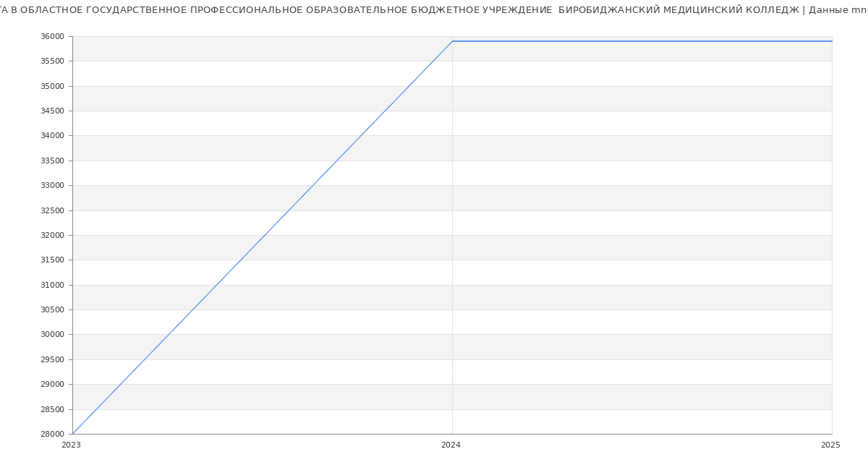The width and height of the screenshot is (868, 470).
Task: Click the 32000 y-axis label
Action: coord(53,235)
